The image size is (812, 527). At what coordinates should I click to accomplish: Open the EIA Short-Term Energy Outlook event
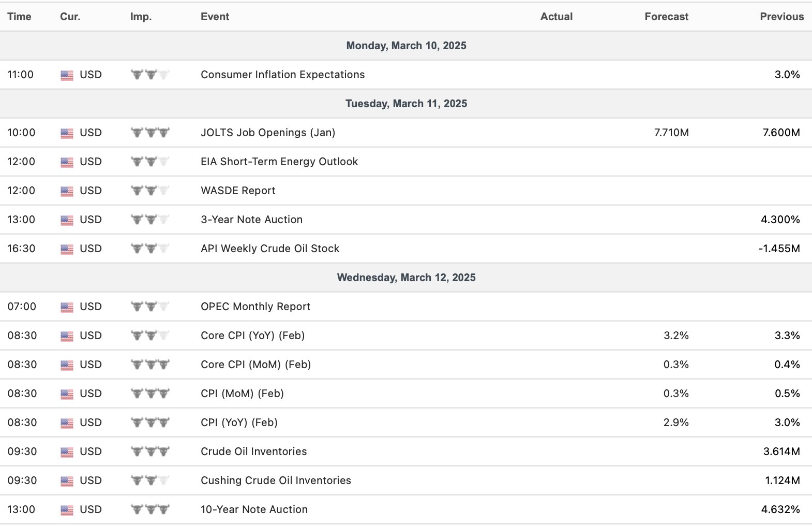tap(279, 162)
